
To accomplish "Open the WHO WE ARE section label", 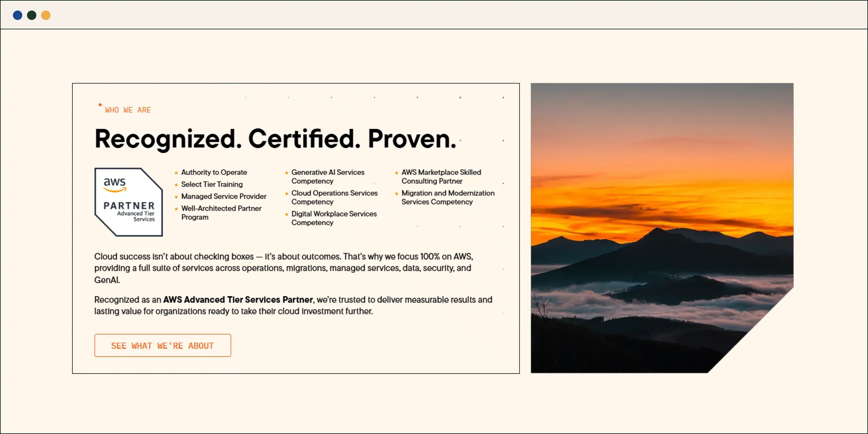I will pos(127,110).
